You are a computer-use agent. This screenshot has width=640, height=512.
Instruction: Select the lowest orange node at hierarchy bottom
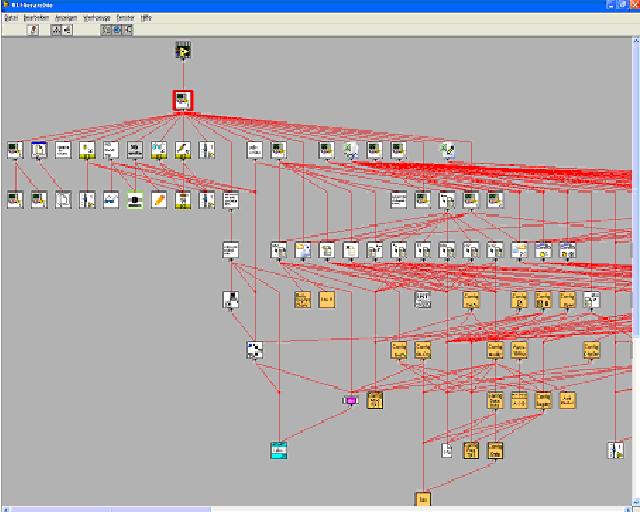[423, 499]
